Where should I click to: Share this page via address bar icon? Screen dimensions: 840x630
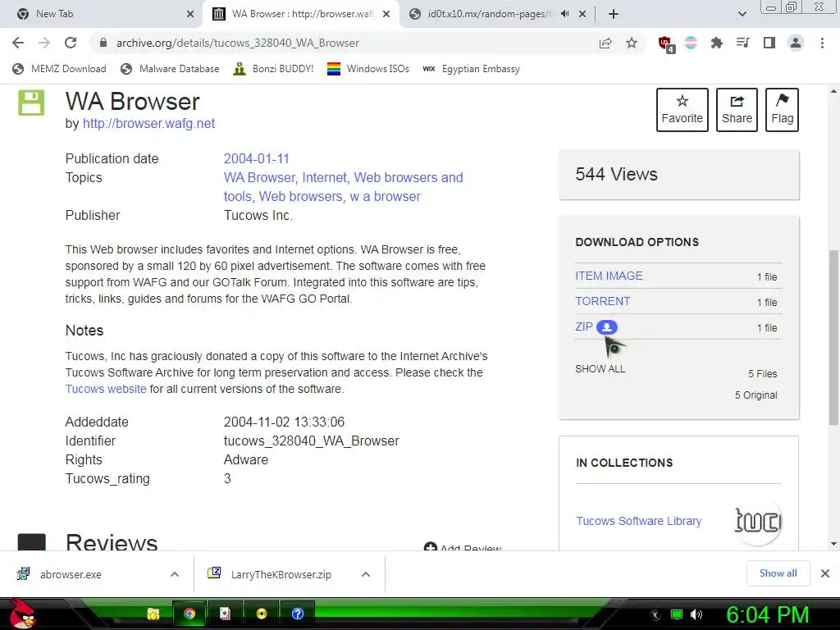(x=605, y=43)
